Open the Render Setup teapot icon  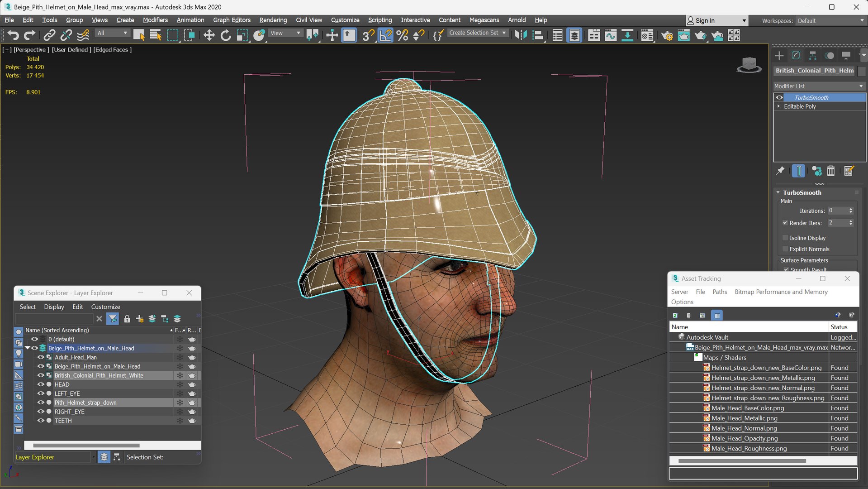pos(667,35)
